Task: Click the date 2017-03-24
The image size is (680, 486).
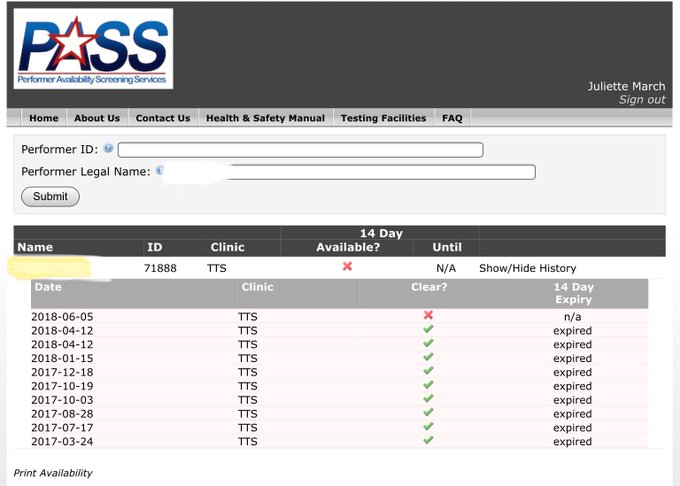Action: click(62, 442)
